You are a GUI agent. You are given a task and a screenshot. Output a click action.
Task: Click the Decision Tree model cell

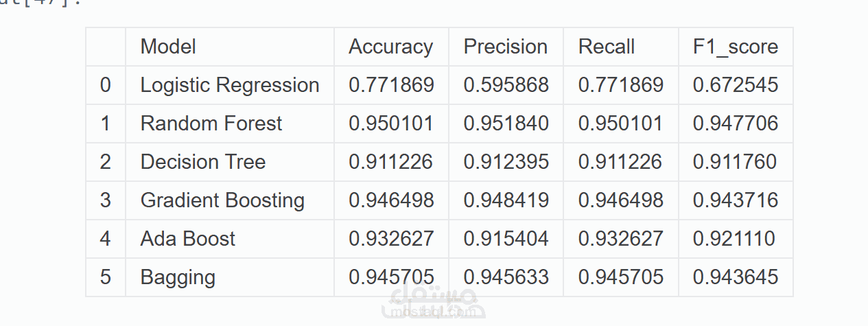point(203,162)
